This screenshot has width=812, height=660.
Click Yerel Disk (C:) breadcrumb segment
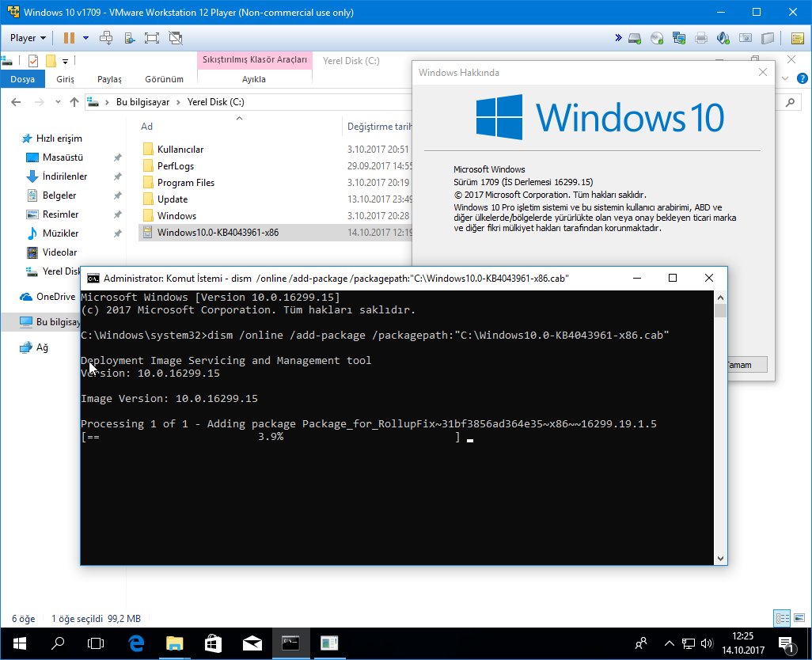[x=215, y=102]
